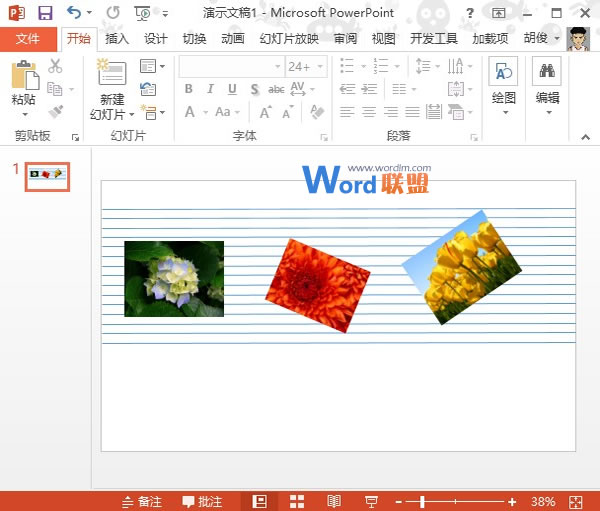The height and width of the screenshot is (511, 600).
Task: Open the Drawing (绘图) group
Action: point(504,87)
